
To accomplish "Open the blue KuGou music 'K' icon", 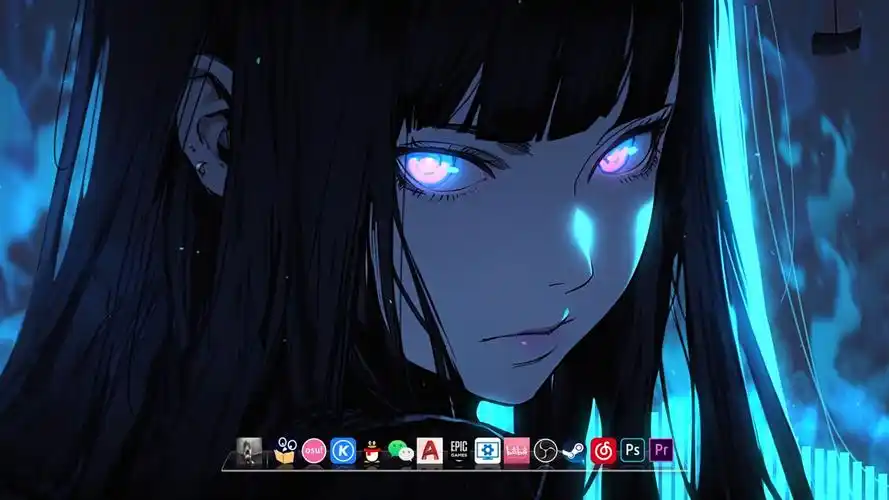I will (x=343, y=451).
